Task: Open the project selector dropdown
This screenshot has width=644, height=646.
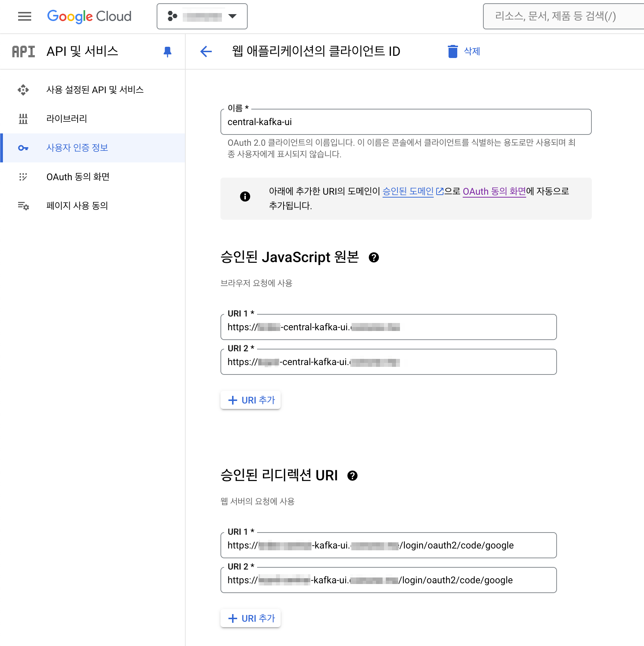Action: pos(202,16)
